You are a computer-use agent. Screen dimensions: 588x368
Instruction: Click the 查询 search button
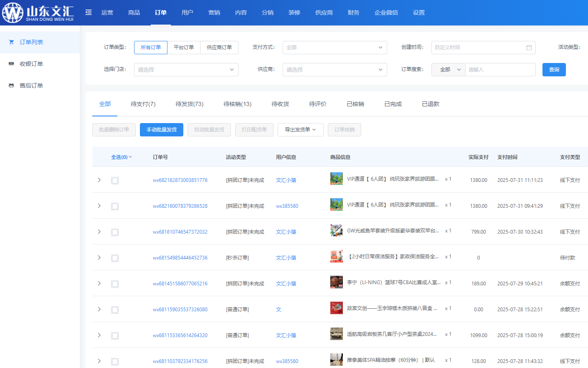click(x=554, y=70)
